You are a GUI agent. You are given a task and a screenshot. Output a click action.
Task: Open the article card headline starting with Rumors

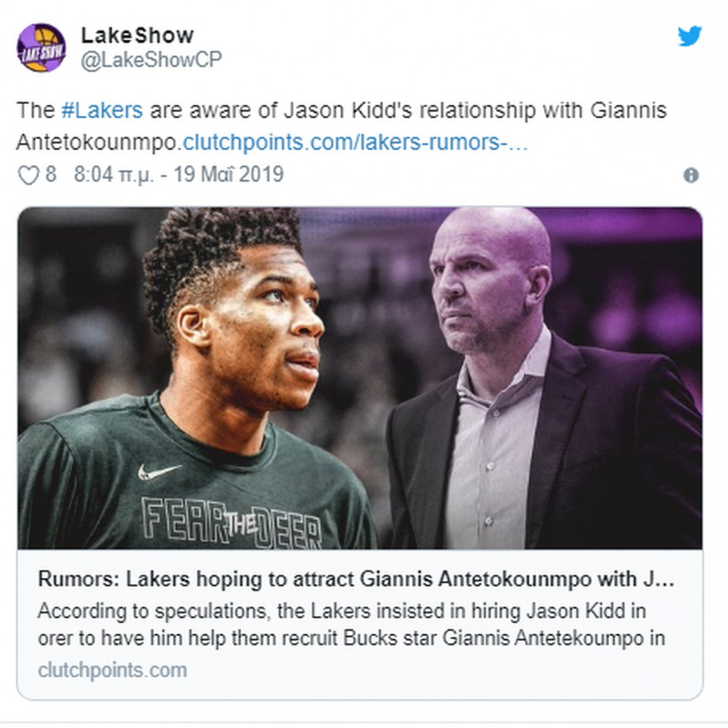pyautogui.click(x=356, y=579)
